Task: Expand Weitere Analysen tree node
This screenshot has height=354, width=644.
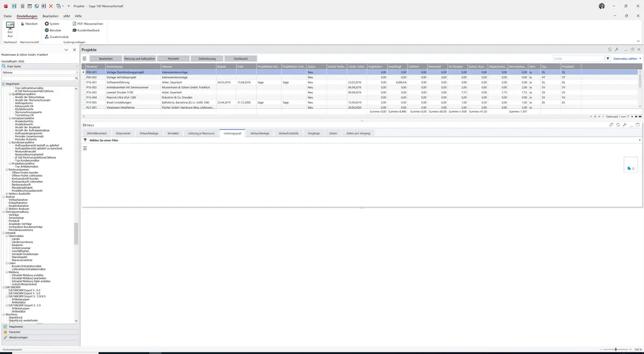Action: (7, 209)
